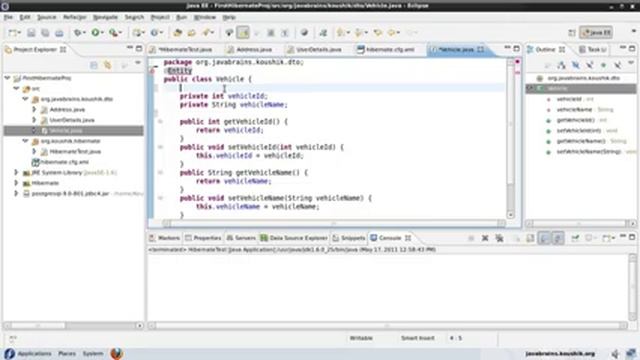This screenshot has height=360, width=640.
Task: Toggle Link with Editor in Project Explorer
Action: coord(107,65)
